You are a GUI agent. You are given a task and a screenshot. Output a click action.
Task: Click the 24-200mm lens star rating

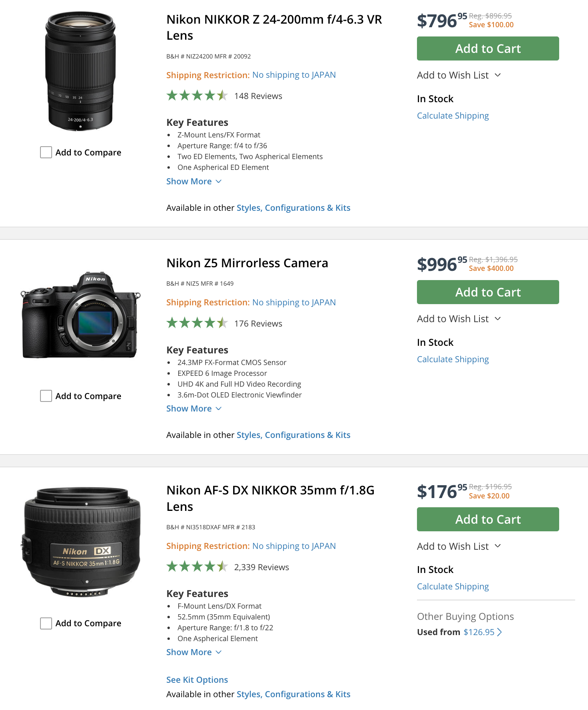(197, 96)
